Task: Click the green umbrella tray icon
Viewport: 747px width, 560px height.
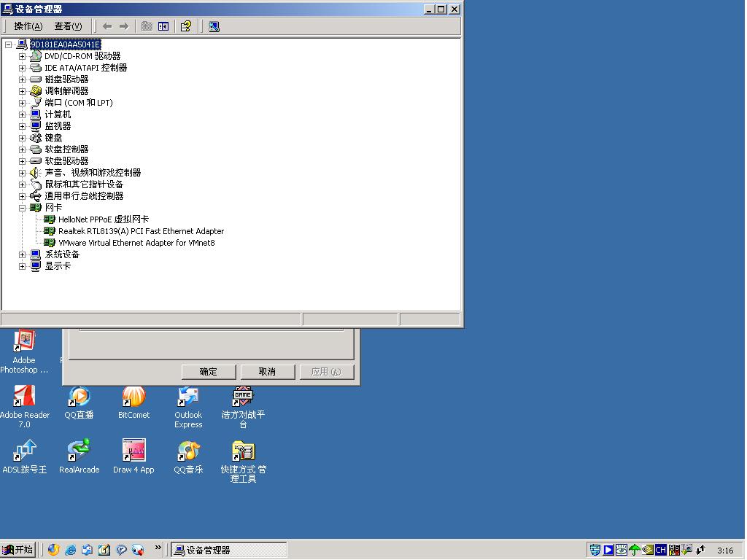Action: tap(634, 550)
